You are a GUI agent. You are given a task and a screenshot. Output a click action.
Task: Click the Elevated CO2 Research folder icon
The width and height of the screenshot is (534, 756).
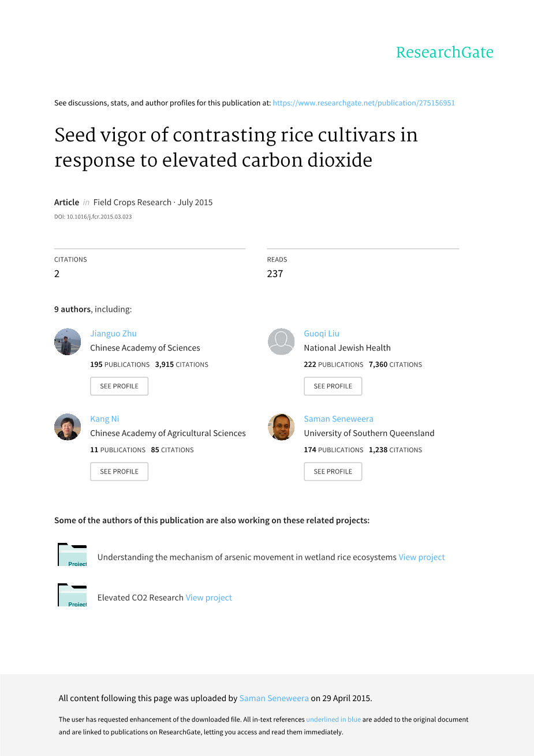pos(72,595)
